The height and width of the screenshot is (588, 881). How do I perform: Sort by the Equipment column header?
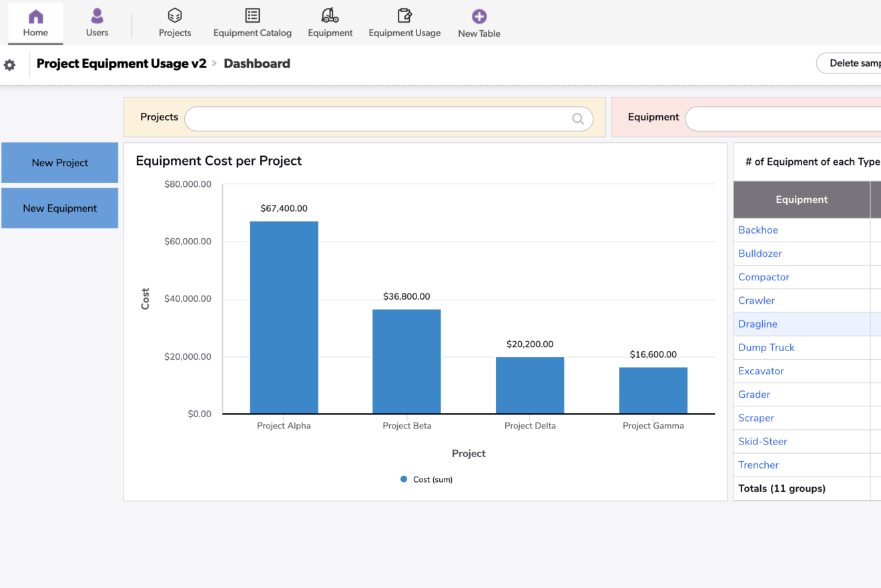[x=802, y=200]
